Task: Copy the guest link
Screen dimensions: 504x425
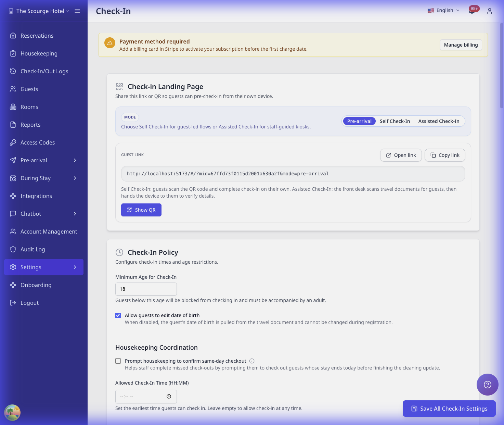Action: click(x=444, y=155)
